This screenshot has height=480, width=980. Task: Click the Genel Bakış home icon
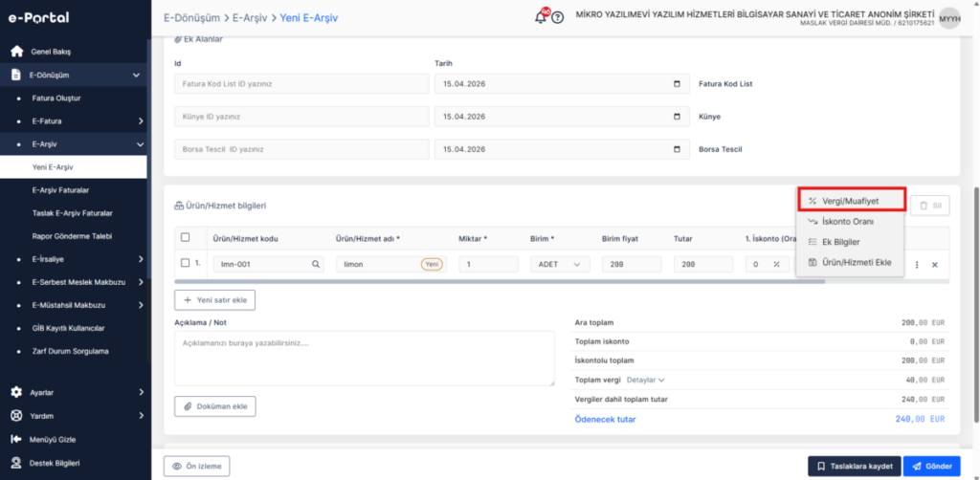(17, 52)
